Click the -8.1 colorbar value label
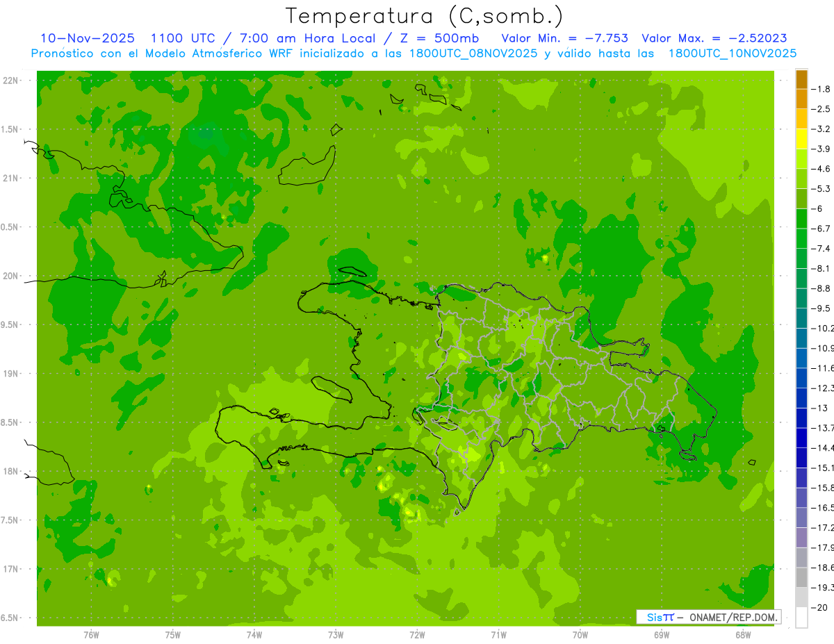The image size is (834, 644). coord(821,268)
